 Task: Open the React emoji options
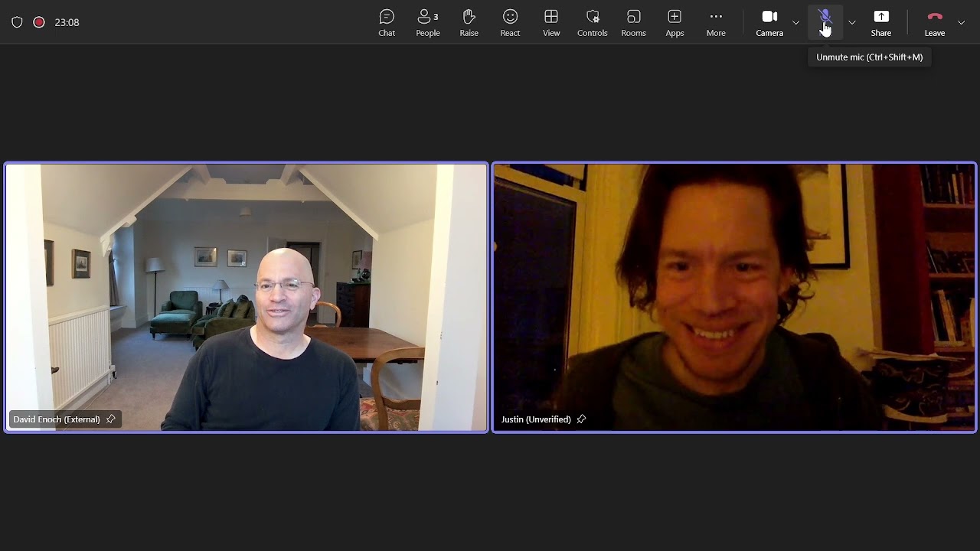[510, 22]
